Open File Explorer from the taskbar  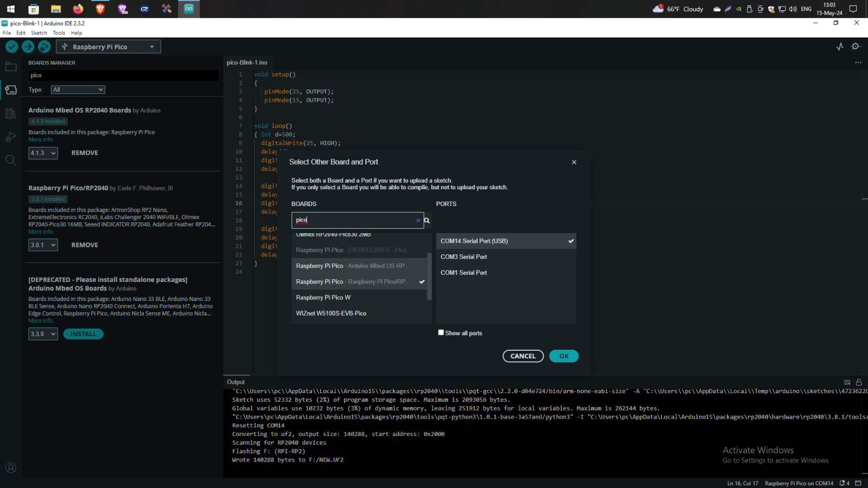pos(56,9)
